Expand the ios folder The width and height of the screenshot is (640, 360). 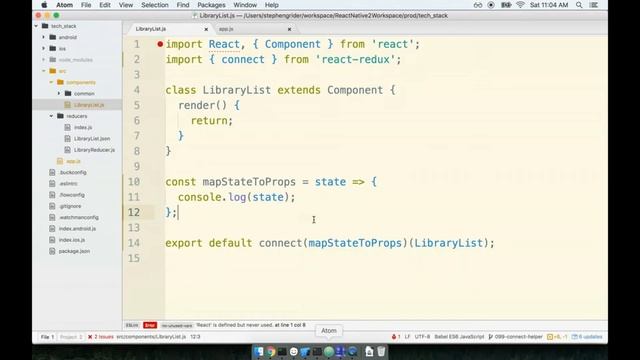pyautogui.click(x=44, y=49)
